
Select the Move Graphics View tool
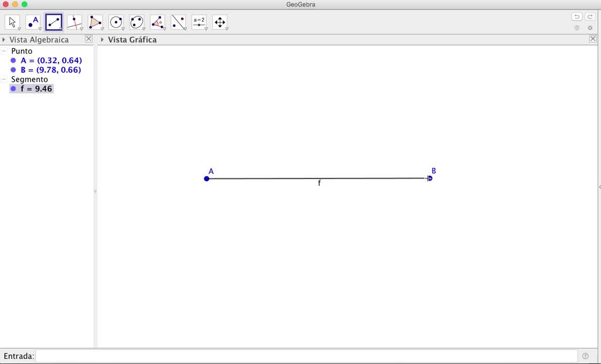(x=220, y=22)
